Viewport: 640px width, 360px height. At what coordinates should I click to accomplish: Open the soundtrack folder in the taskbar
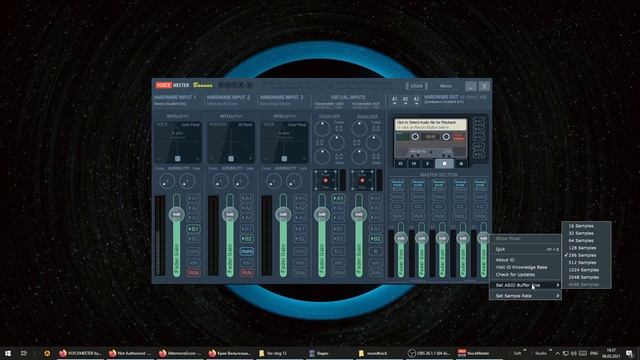click(377, 353)
